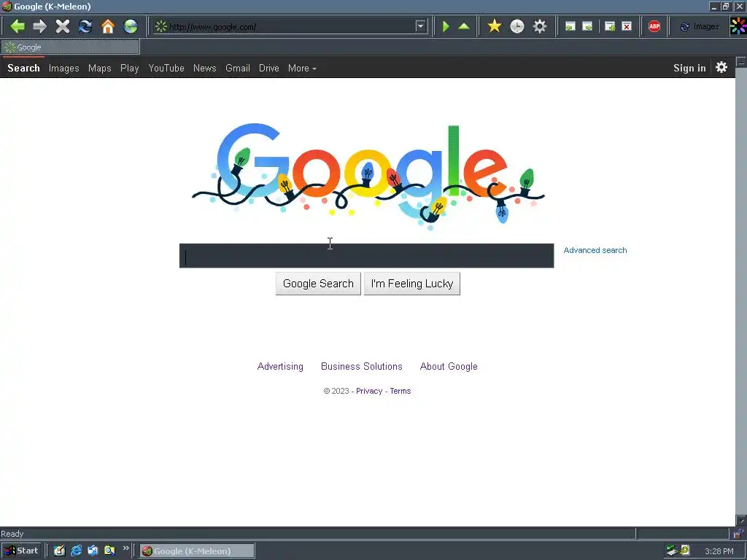The width and height of the screenshot is (747, 560).
Task: Reload the page with the refresh icon
Action: (85, 26)
